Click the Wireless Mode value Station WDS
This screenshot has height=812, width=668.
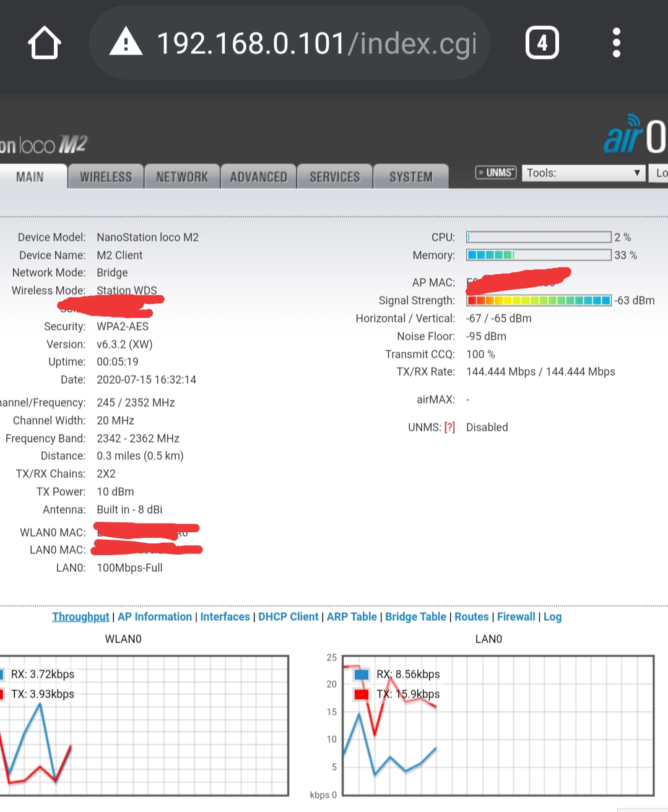[127, 290]
